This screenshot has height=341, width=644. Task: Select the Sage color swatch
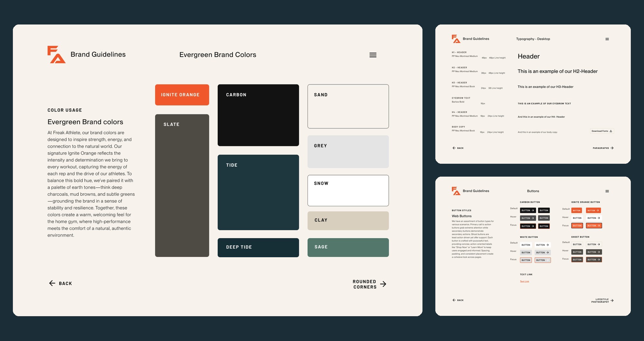[348, 248]
